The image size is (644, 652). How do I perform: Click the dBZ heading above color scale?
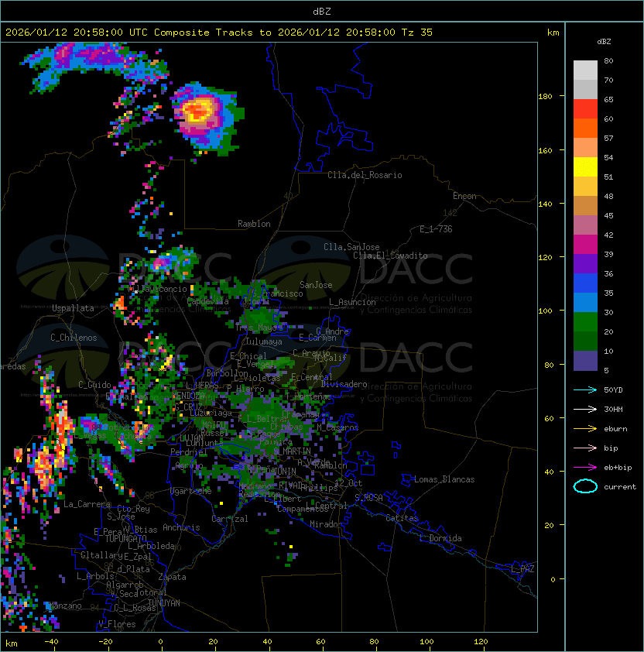(x=604, y=42)
